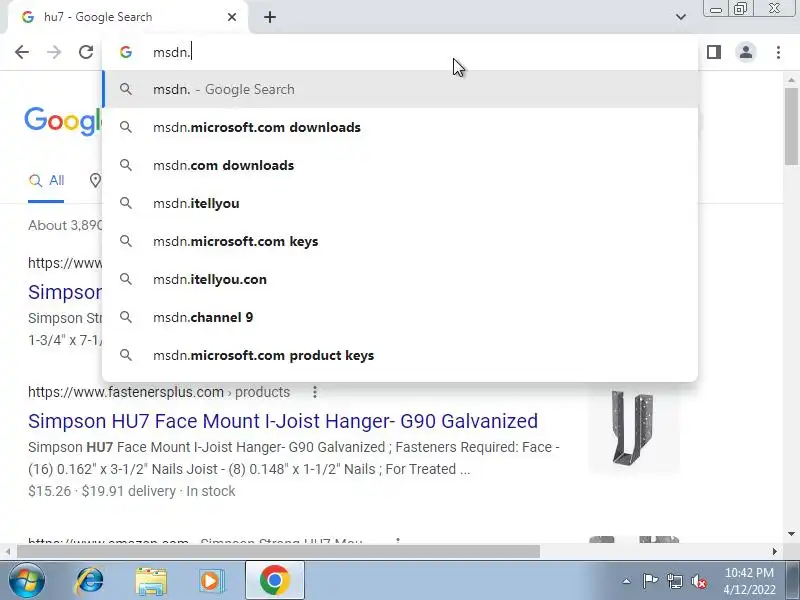Click the muted volume speaker icon
800x600 pixels.
click(x=699, y=581)
